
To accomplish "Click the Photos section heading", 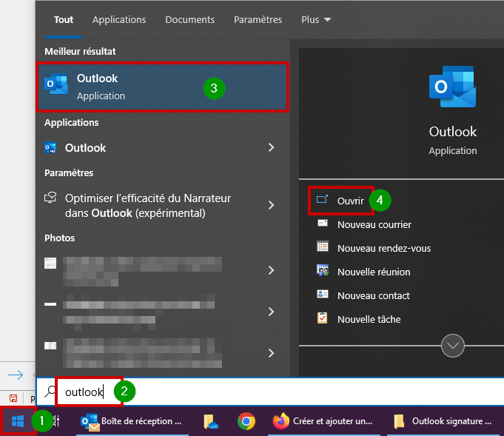I will 59,238.
